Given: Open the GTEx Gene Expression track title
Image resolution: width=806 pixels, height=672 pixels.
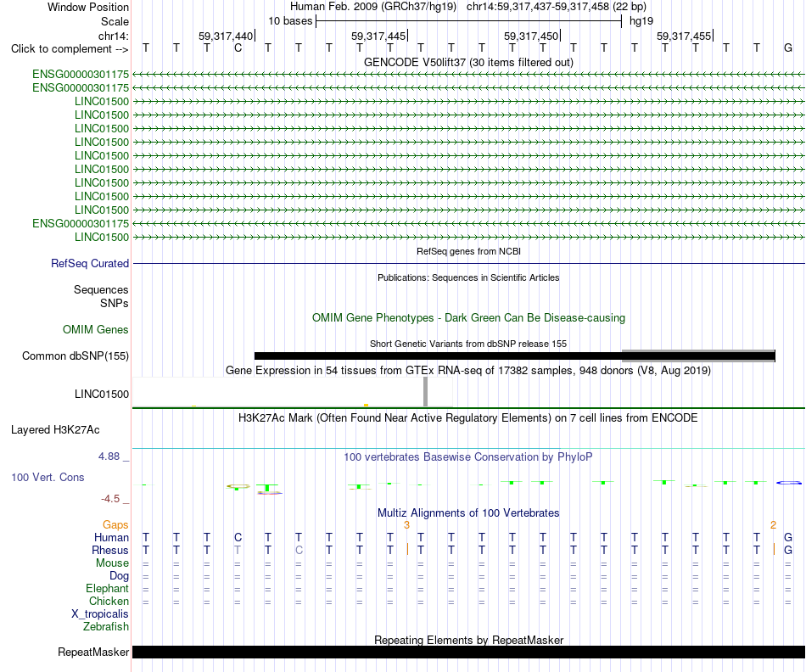Looking at the screenshot, I should pos(468,370).
